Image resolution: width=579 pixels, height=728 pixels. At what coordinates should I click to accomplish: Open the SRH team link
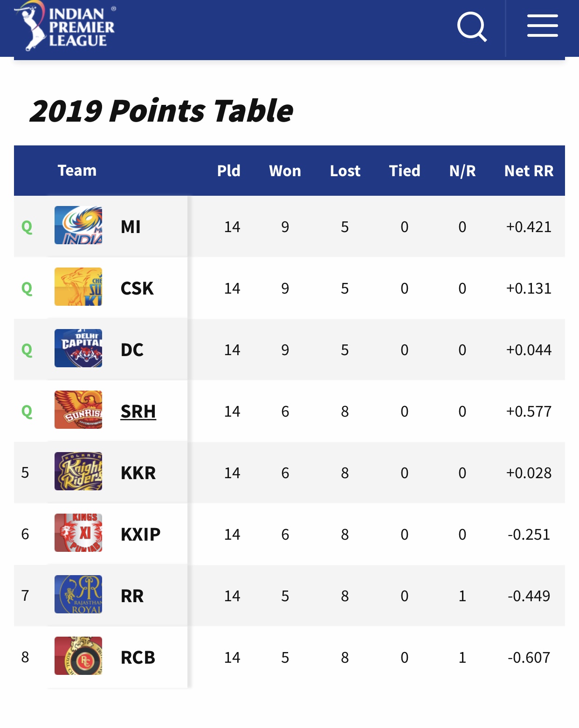pos(138,412)
